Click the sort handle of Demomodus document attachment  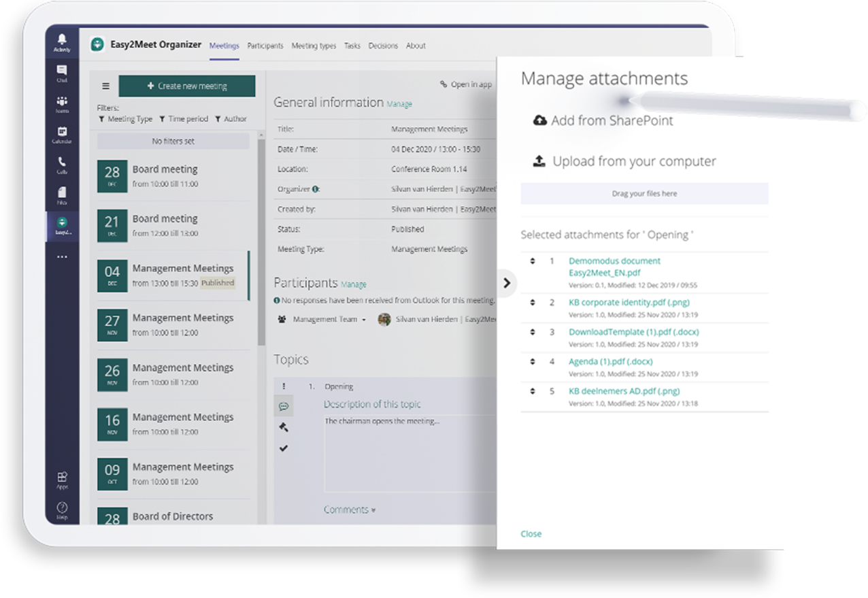coord(533,261)
